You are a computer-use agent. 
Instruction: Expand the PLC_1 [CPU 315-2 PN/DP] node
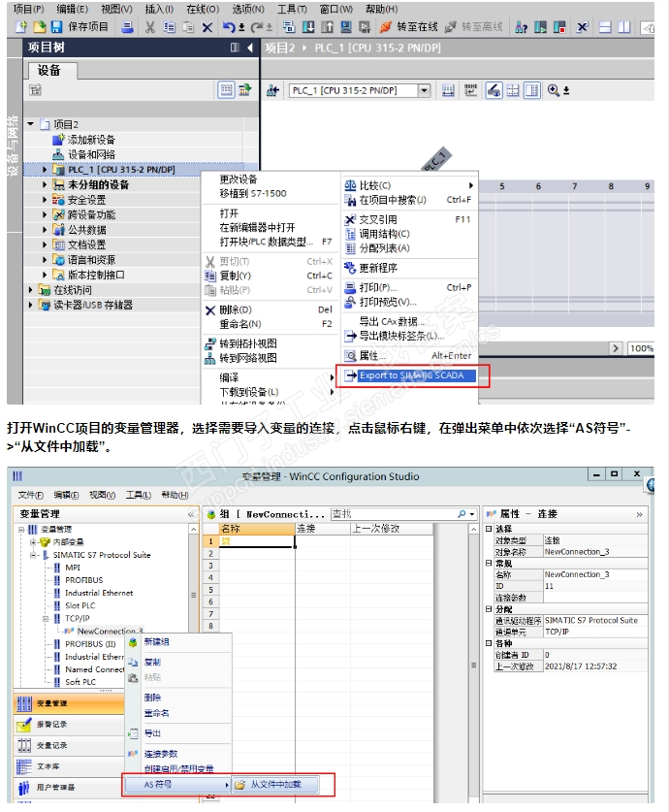[x=45, y=170]
